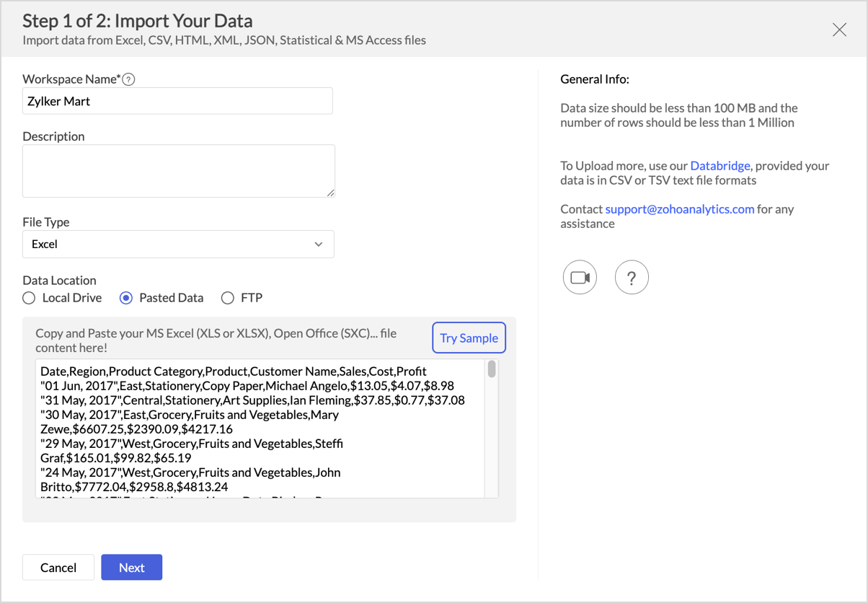Viewport: 868px width, 603px height.
Task: Click the "31 May, 2017" Central Stationery line
Action: click(252, 400)
